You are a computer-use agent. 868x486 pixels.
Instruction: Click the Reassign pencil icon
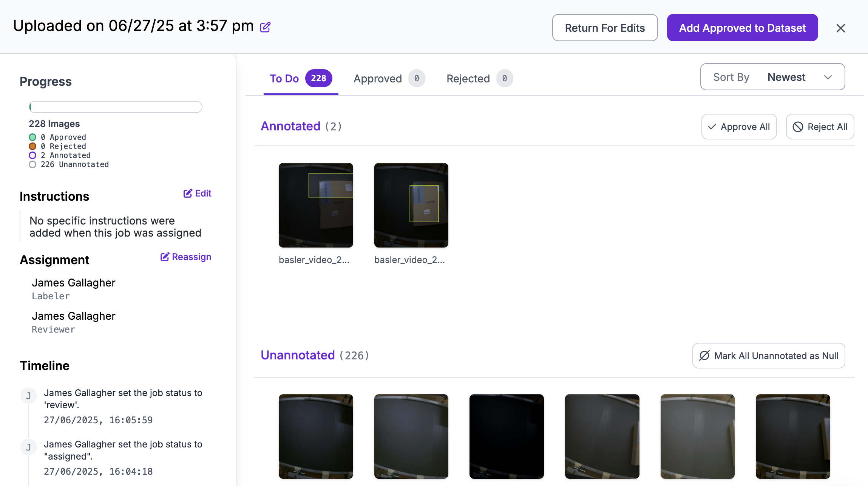coord(165,257)
